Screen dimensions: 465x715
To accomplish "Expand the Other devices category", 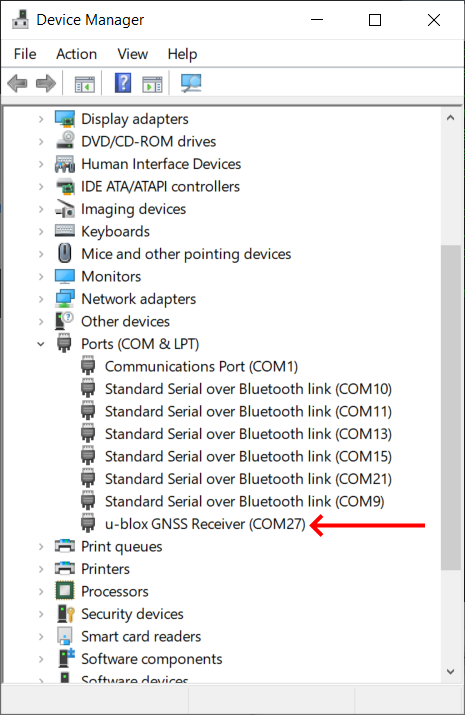I will click(41, 321).
